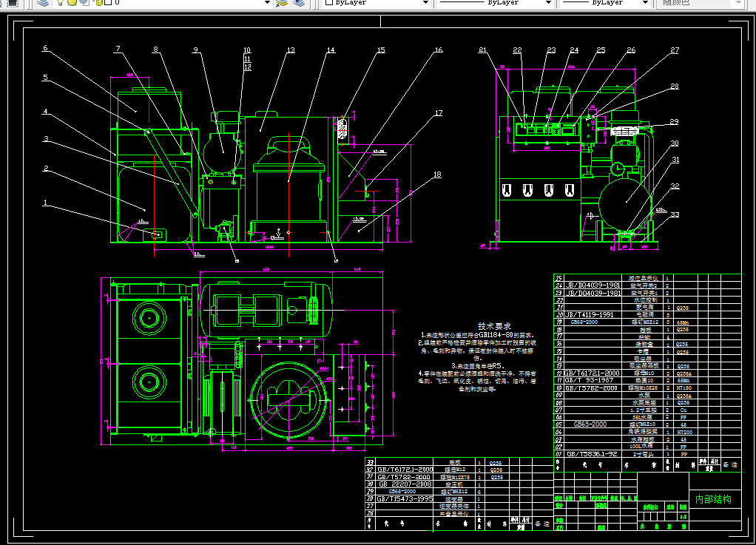This screenshot has width=756, height=545.
Task: Toggle the layer freeze sun icon
Action: tap(72, 3)
